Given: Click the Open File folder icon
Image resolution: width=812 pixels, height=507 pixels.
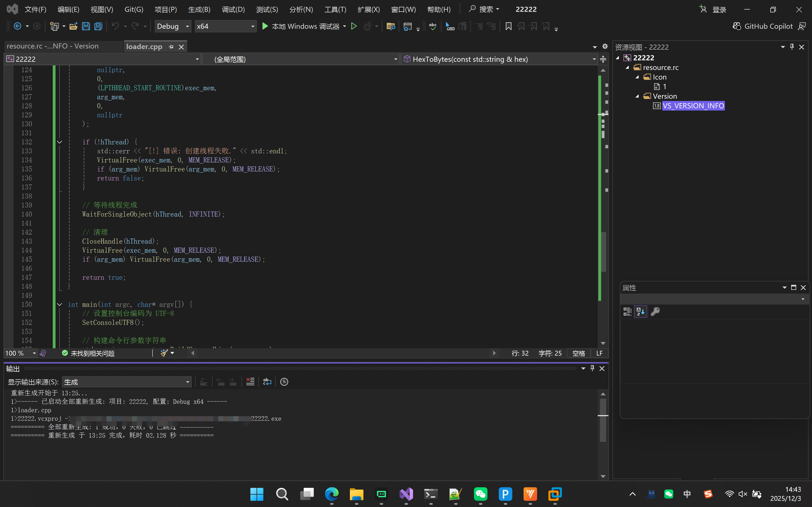Looking at the screenshot, I should [x=73, y=26].
